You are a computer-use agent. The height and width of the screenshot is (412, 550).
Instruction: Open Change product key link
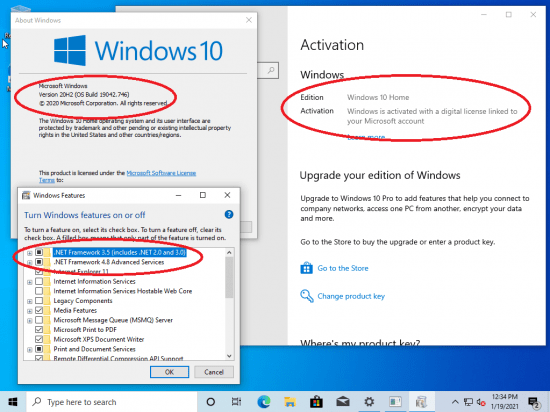click(351, 296)
